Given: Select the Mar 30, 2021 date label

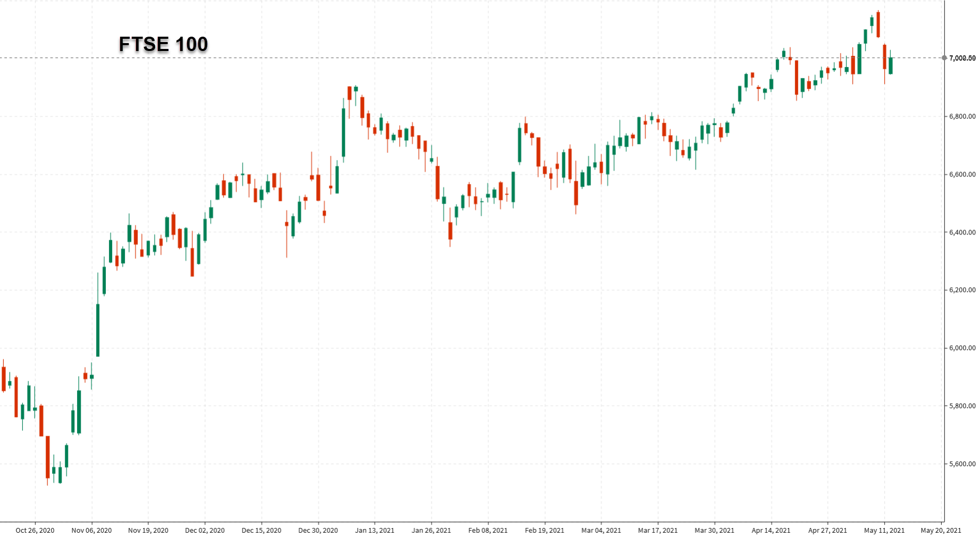Looking at the screenshot, I should (714, 530).
